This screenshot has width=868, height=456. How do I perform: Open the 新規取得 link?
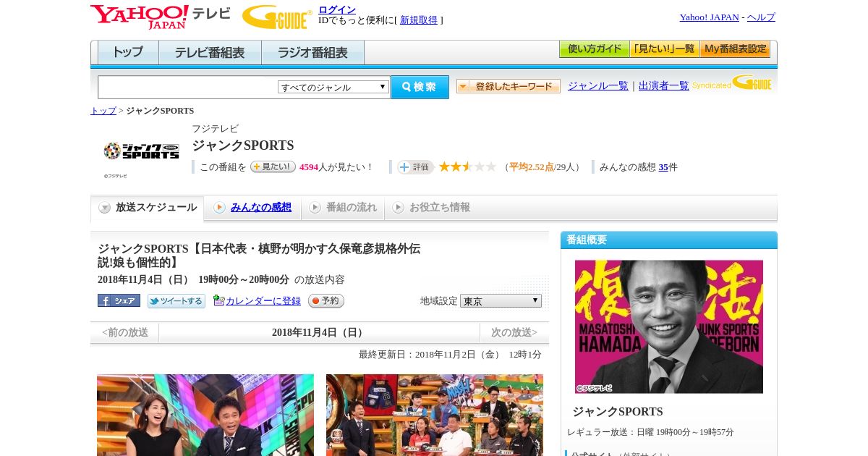click(419, 20)
